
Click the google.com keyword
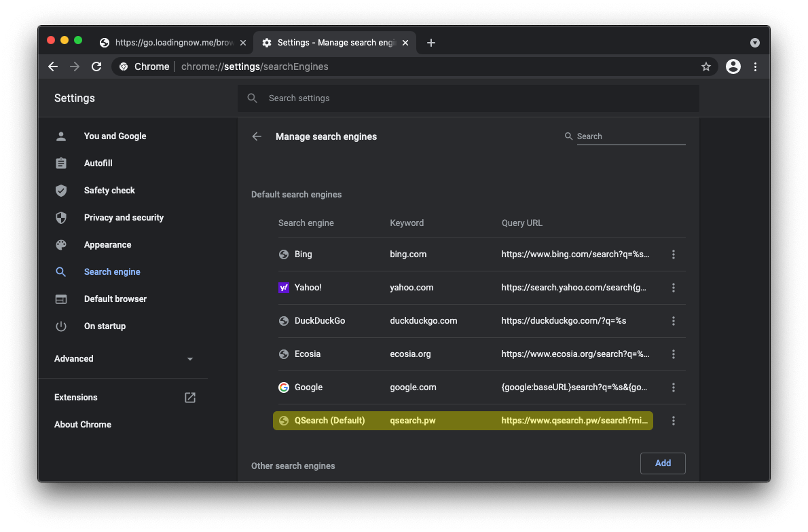(413, 387)
